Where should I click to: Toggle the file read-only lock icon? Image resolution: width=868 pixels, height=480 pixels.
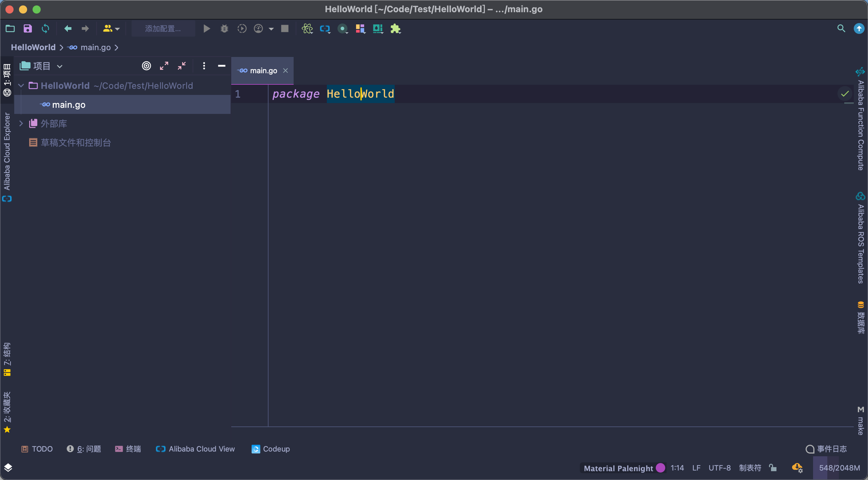click(773, 468)
